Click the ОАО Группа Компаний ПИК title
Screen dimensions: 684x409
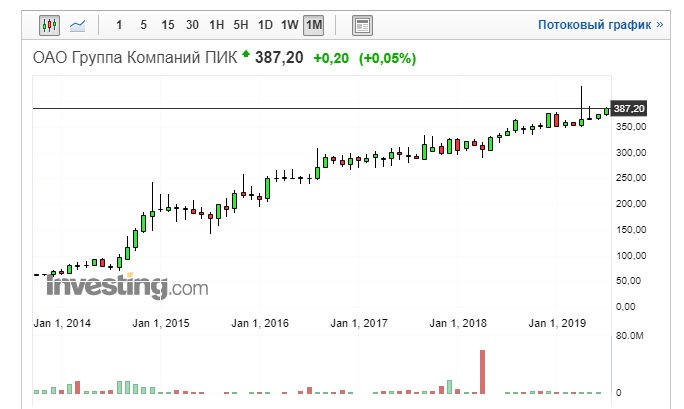click(x=135, y=57)
